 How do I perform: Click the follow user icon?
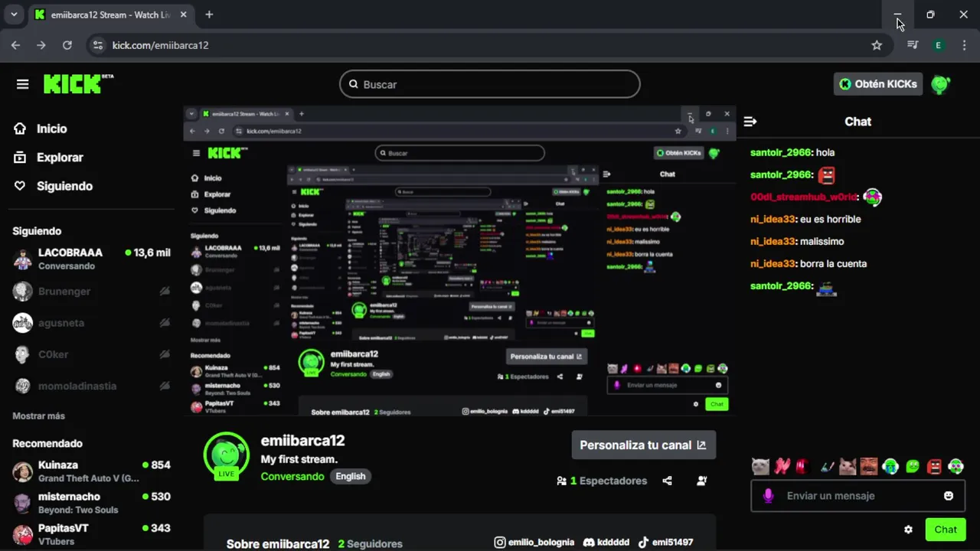tap(701, 481)
